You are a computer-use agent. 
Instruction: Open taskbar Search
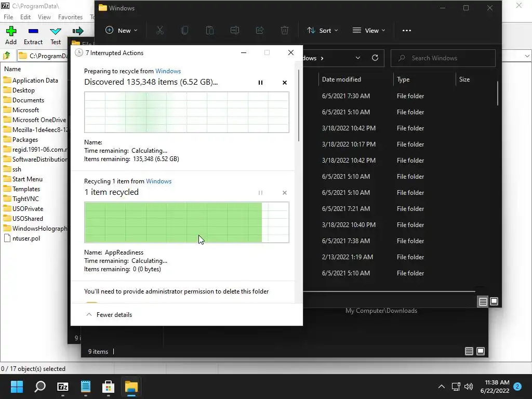40,387
